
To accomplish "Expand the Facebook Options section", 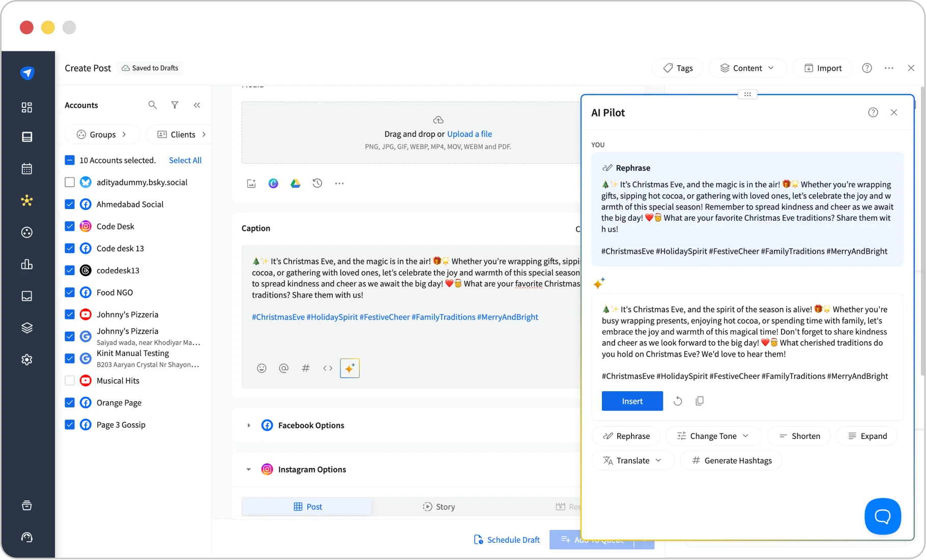I will 248,425.
